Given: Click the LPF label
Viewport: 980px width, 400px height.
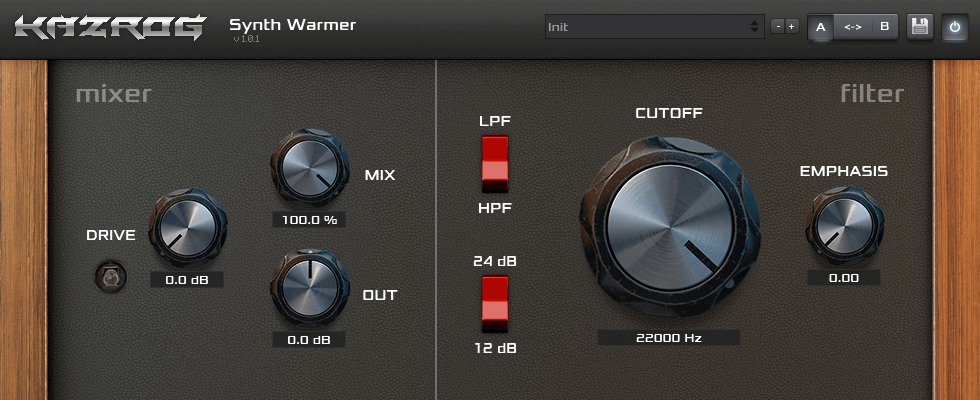Looking at the screenshot, I should pyautogui.click(x=495, y=121).
